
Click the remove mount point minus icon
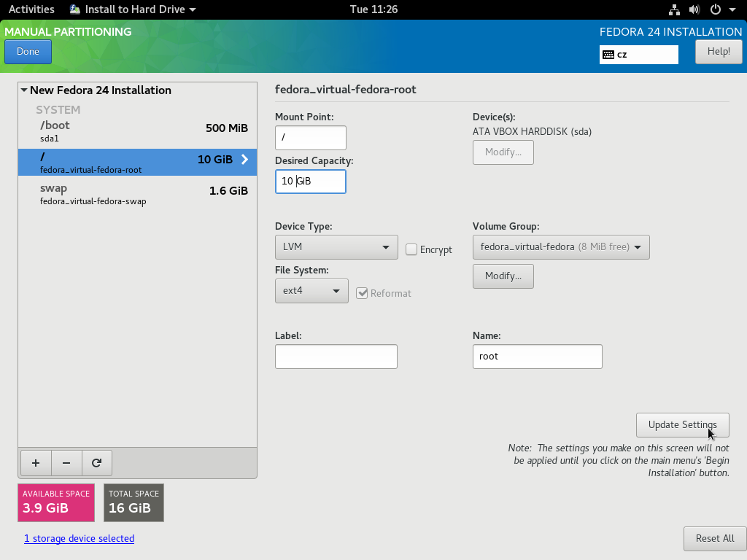[x=66, y=462]
